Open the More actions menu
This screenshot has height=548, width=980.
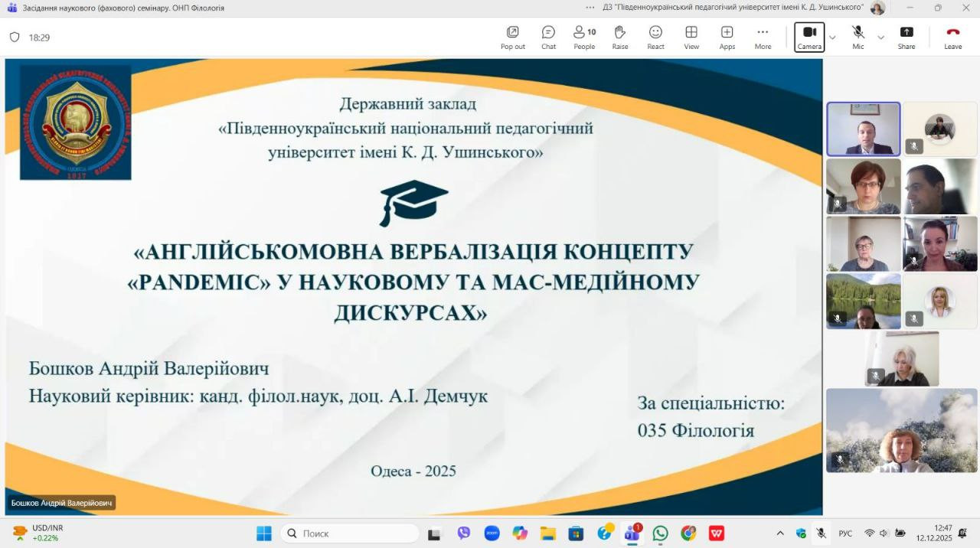coord(763,37)
